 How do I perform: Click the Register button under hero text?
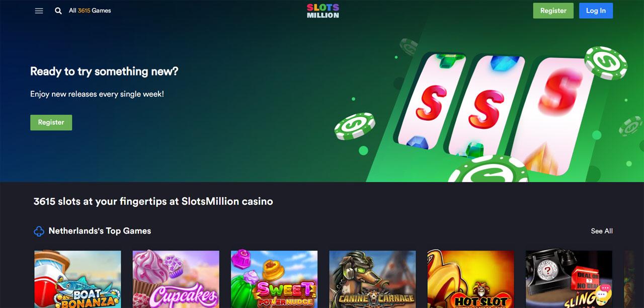[x=51, y=122]
